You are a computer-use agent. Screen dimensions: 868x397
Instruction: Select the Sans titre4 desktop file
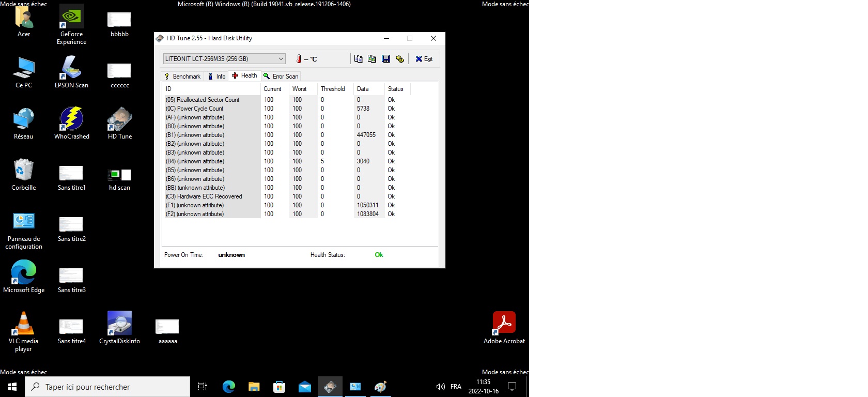pyautogui.click(x=71, y=331)
